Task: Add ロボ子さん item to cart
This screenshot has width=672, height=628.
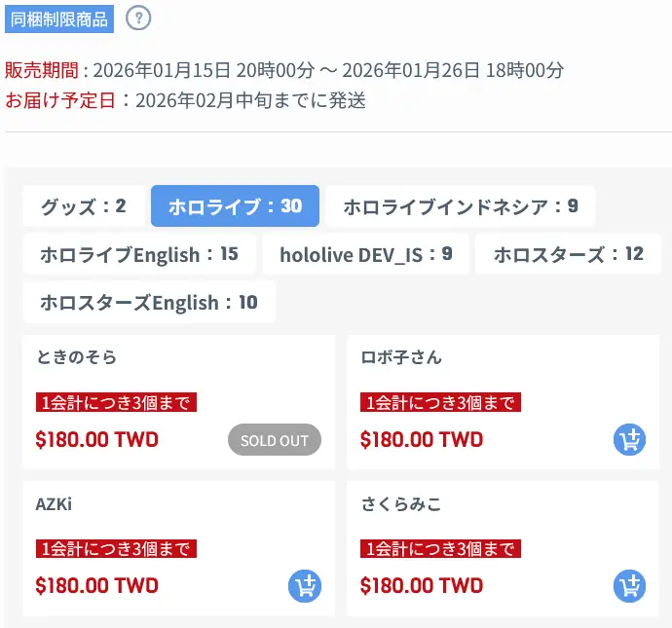Action: (x=630, y=440)
